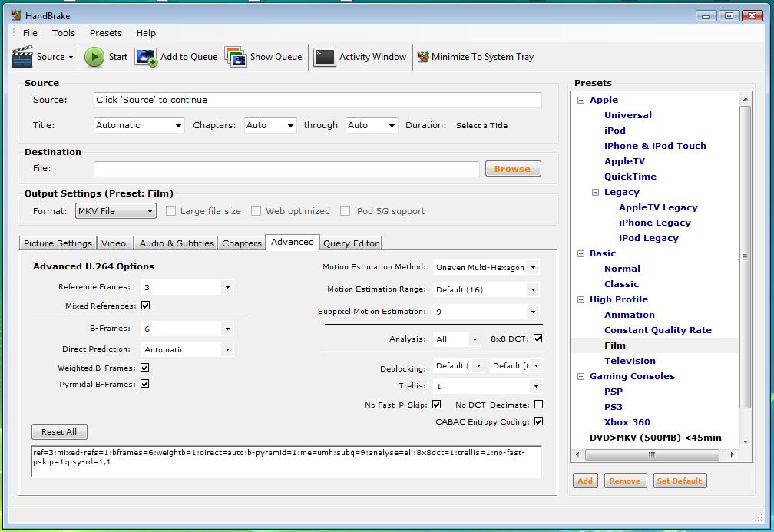Screen dimensions: 774x532
Task: Click the Show Queue icon
Action: (x=236, y=57)
